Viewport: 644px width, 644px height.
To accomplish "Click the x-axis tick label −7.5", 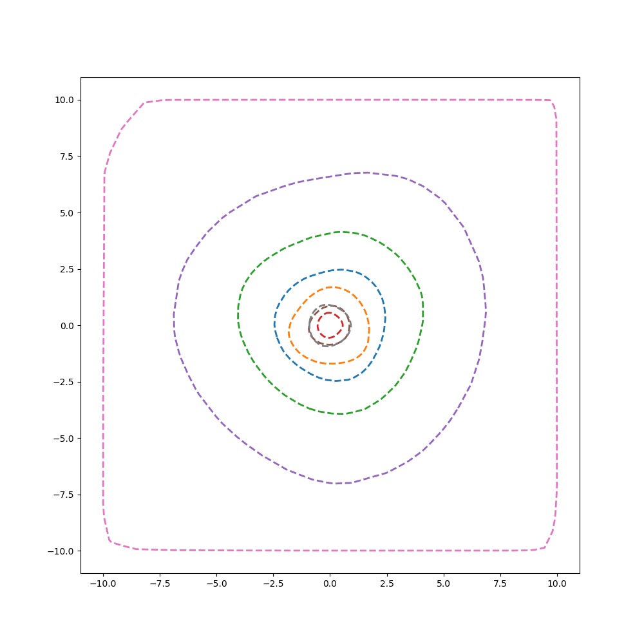I will tap(160, 583).
